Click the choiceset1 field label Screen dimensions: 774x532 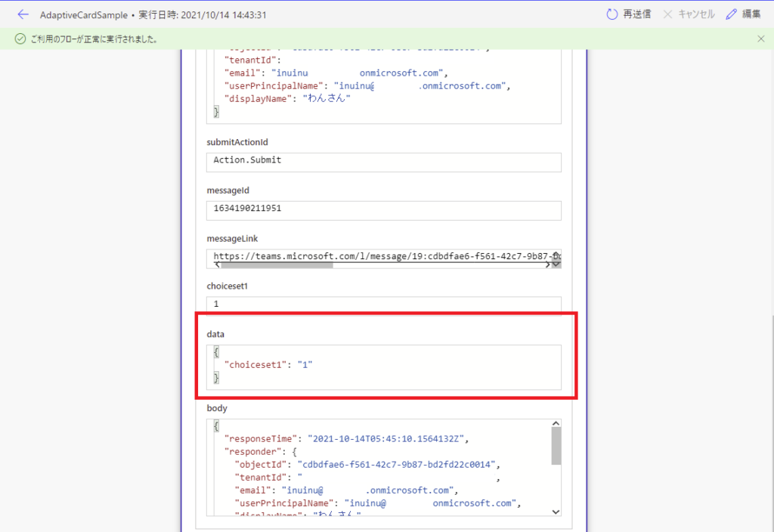tap(227, 286)
